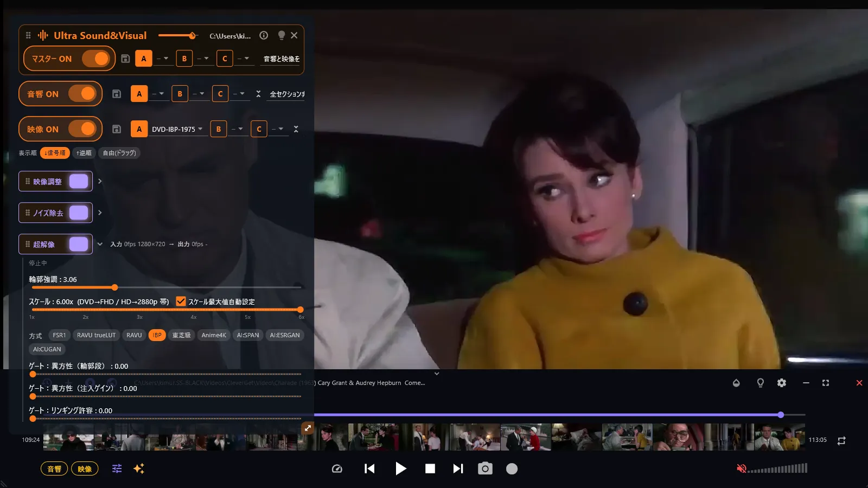Save the 映像 preset with floppy icon
Image resolution: width=868 pixels, height=488 pixels.
(x=116, y=129)
